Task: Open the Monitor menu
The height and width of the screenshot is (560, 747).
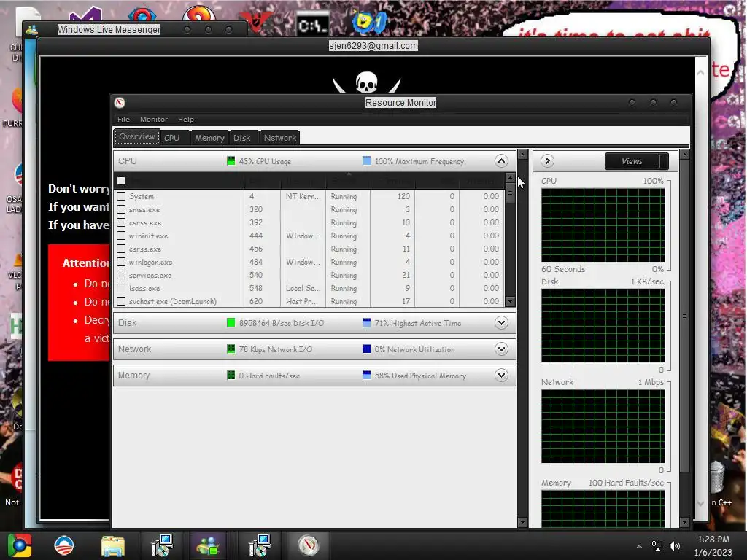Action: [153, 119]
